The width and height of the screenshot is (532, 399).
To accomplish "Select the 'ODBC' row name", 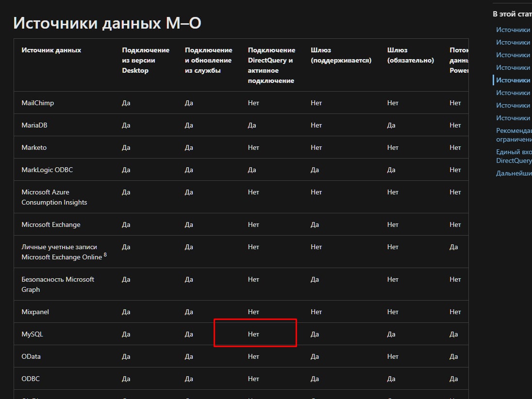I will tap(31, 379).
